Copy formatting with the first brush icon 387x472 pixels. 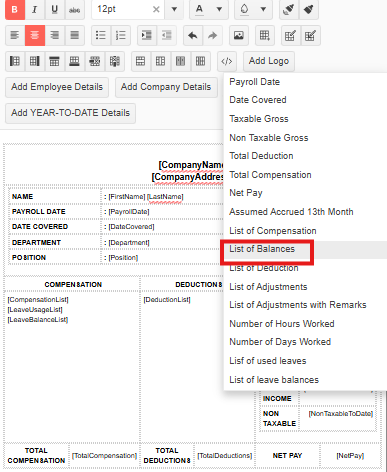click(288, 10)
